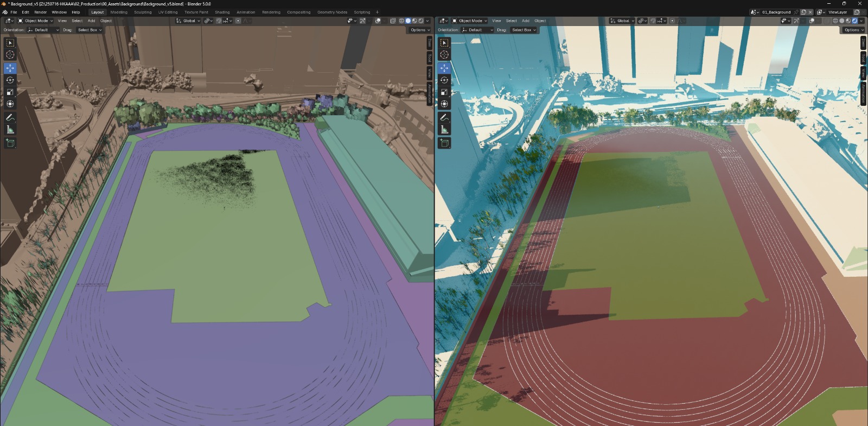868x426 pixels.
Task: Switch to the Shading workspace tab
Action: (222, 12)
